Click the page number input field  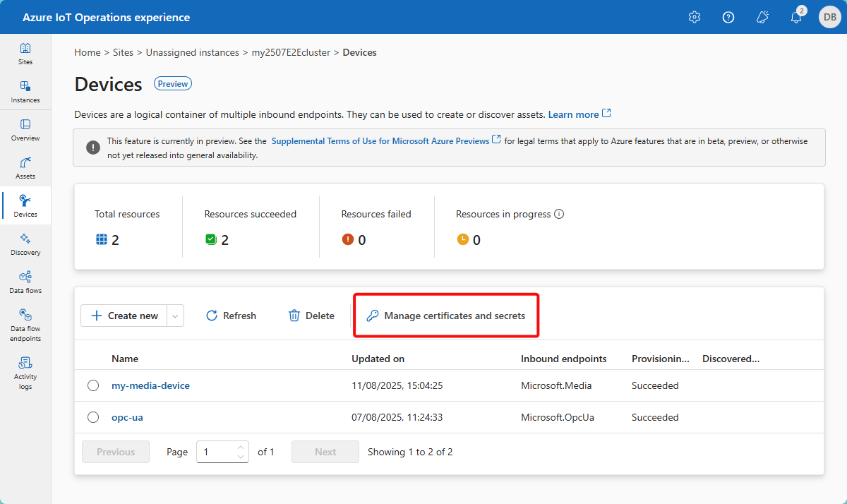coord(216,452)
